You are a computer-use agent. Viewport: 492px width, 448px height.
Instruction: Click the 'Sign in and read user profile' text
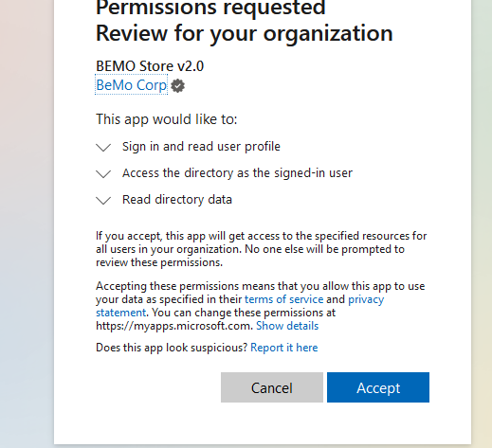pyautogui.click(x=201, y=147)
